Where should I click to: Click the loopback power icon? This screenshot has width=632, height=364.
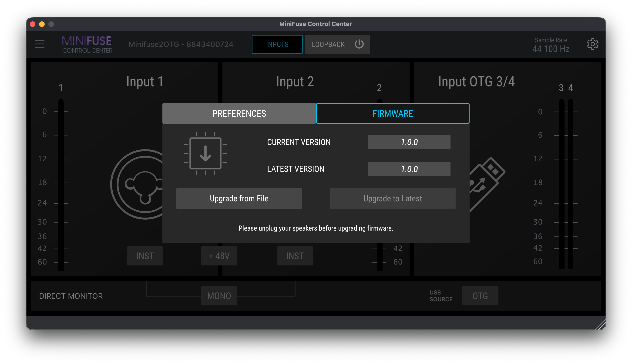(x=359, y=44)
